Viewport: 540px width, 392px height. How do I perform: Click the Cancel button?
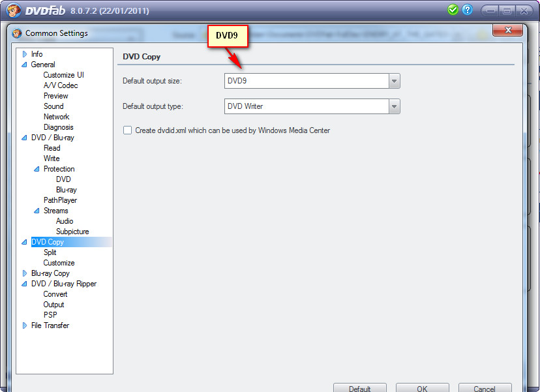click(x=485, y=388)
